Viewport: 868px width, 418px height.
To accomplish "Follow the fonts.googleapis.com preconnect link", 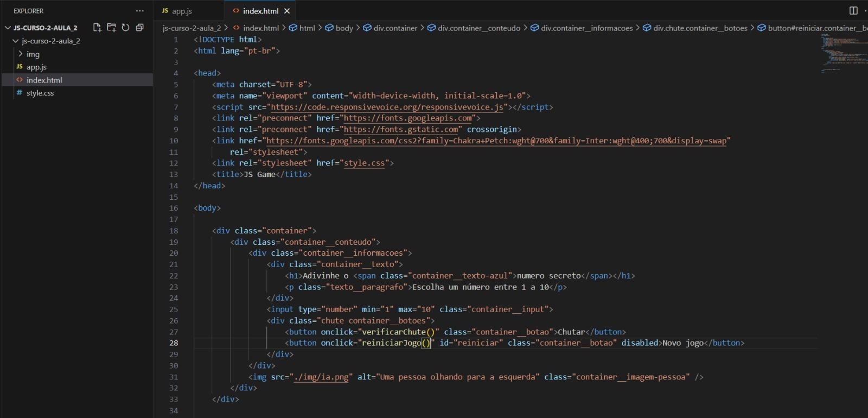I will click(408, 118).
